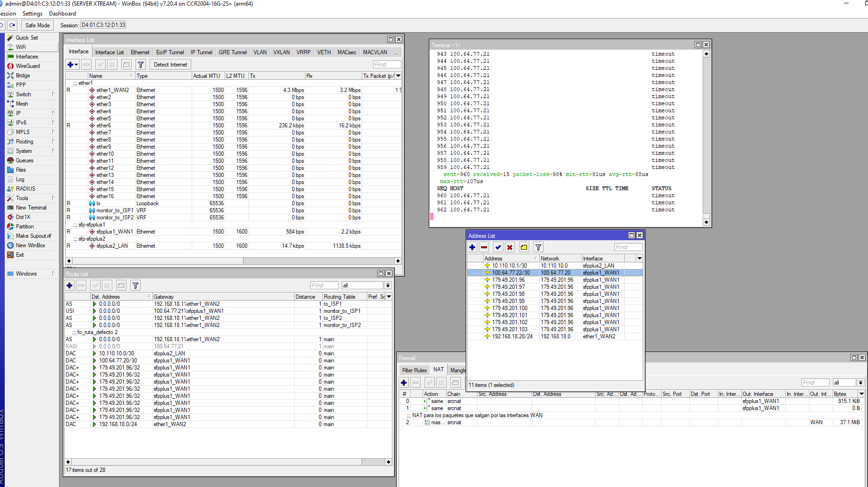Image resolution: width=868 pixels, height=487 pixels.
Task: Click the Interface List horizontal scrollbar
Action: [158, 261]
